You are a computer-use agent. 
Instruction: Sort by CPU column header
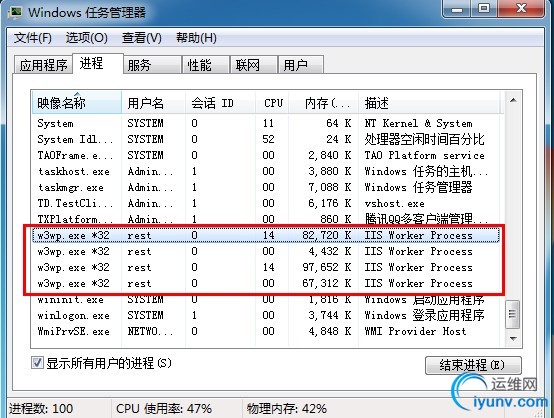[272, 103]
